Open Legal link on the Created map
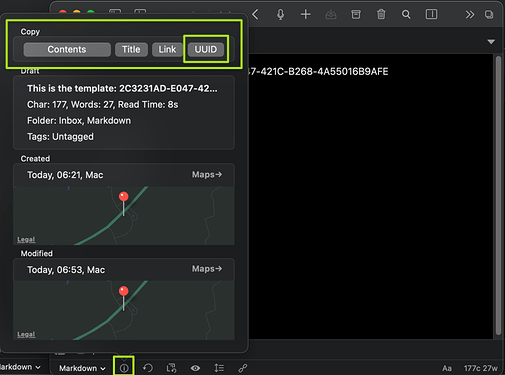Screen dimensions: 505x375 click(x=26, y=239)
